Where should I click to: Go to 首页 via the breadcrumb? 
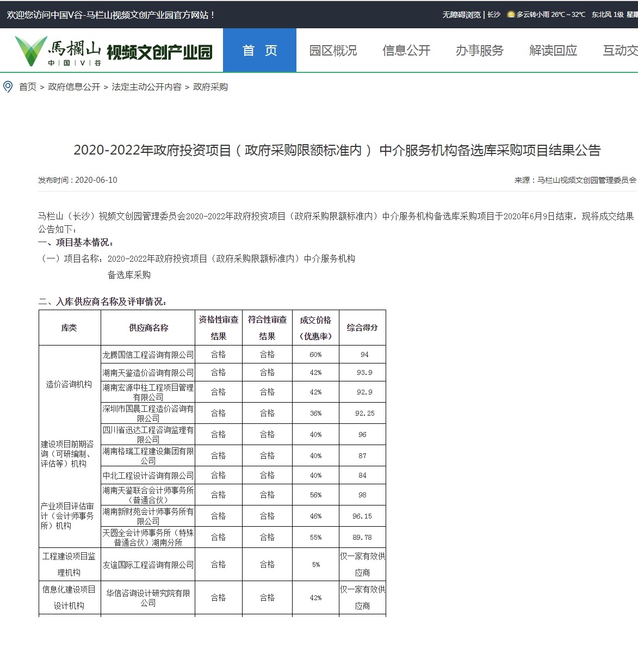pos(28,87)
